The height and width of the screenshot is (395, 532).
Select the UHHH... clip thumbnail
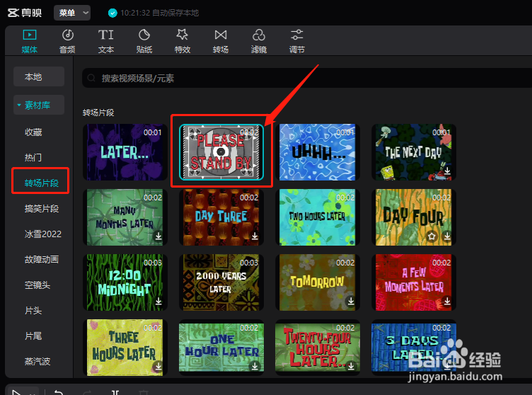(317, 152)
